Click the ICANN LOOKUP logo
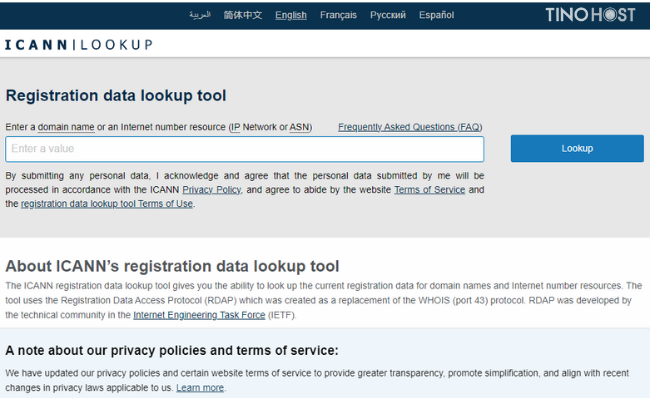Image resolution: width=650 pixels, height=400 pixels. coord(79,44)
